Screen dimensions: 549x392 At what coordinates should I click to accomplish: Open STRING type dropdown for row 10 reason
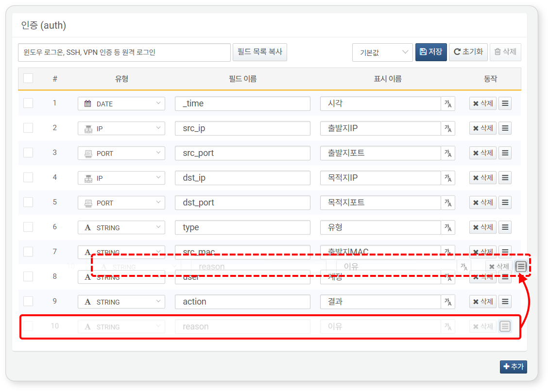tap(121, 326)
